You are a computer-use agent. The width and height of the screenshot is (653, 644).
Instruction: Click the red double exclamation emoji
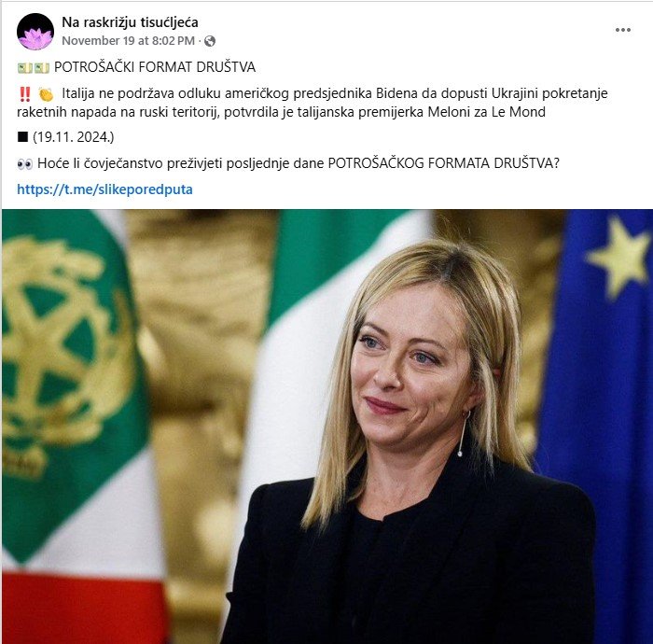tap(25, 94)
